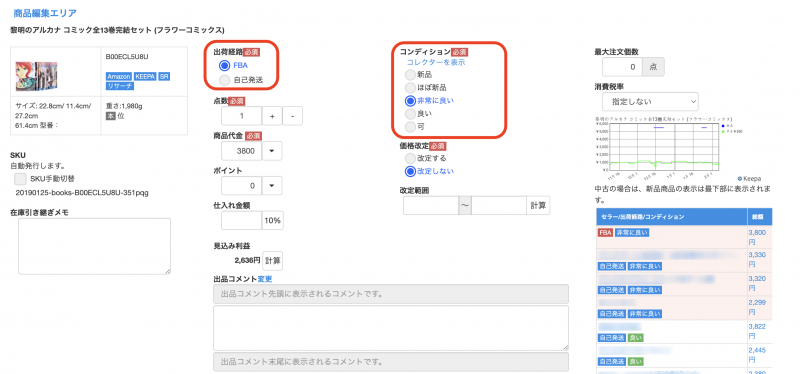Viewport: 800px width, 374px height.
Task: Click the 3,320円 seller price
Action: click(757, 284)
